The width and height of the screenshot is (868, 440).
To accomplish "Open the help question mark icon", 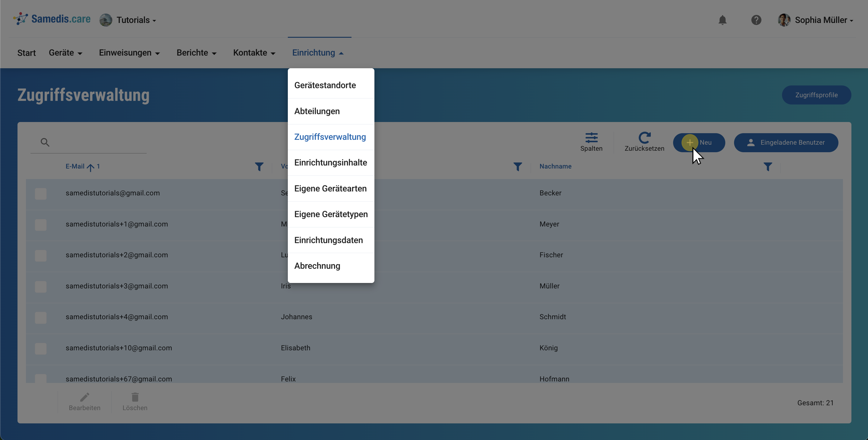I will [756, 20].
